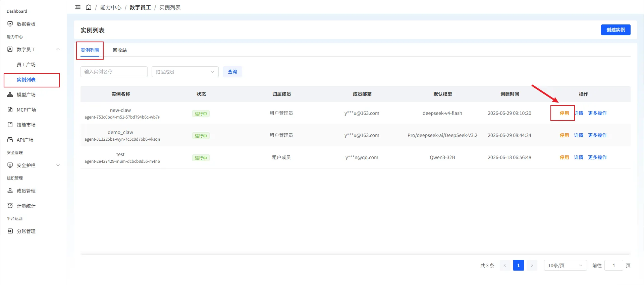Open 数据看板 menu item
Viewport: 644px width, 285px height.
pyautogui.click(x=26, y=24)
